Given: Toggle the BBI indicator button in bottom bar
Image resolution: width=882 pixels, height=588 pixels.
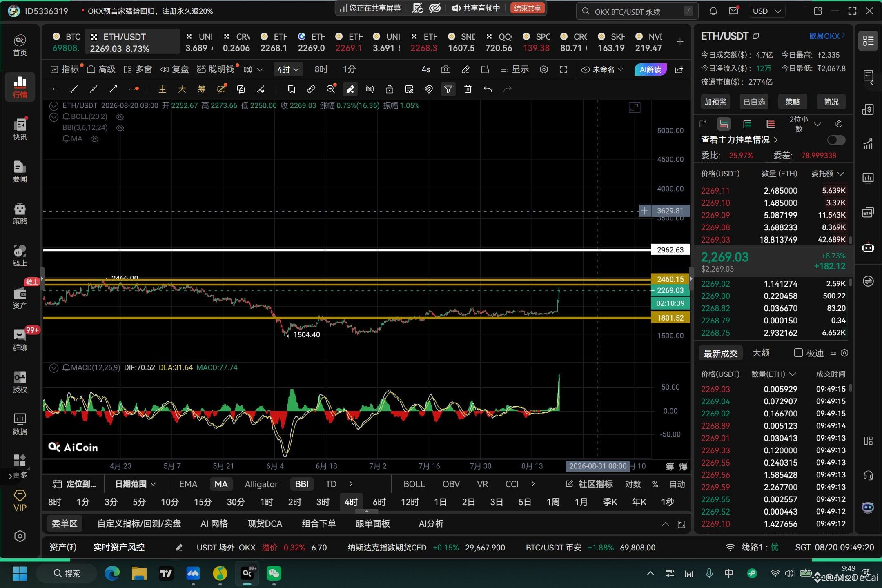Looking at the screenshot, I should click(x=302, y=484).
